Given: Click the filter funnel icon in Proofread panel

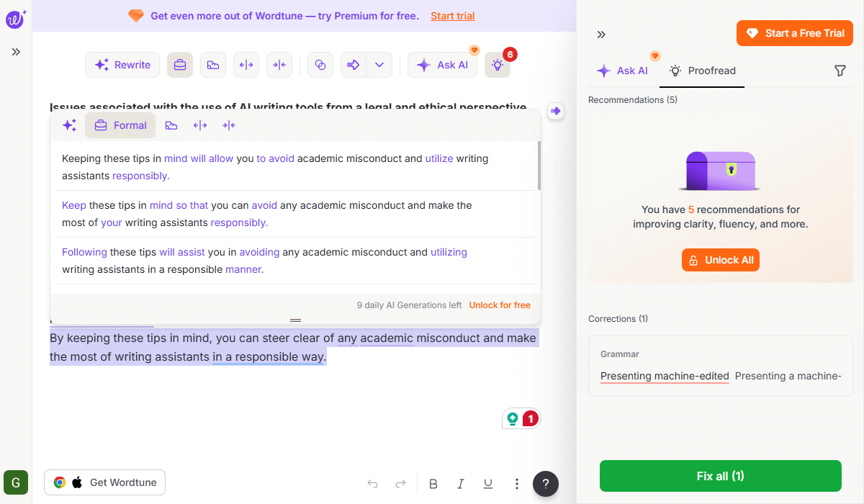Looking at the screenshot, I should point(840,71).
